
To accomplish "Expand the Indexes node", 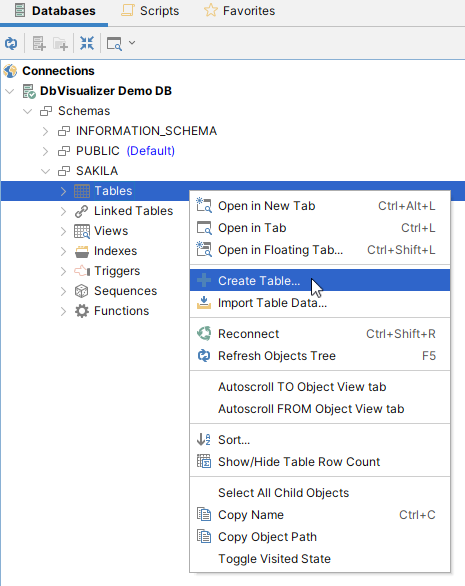I will [x=63, y=251].
